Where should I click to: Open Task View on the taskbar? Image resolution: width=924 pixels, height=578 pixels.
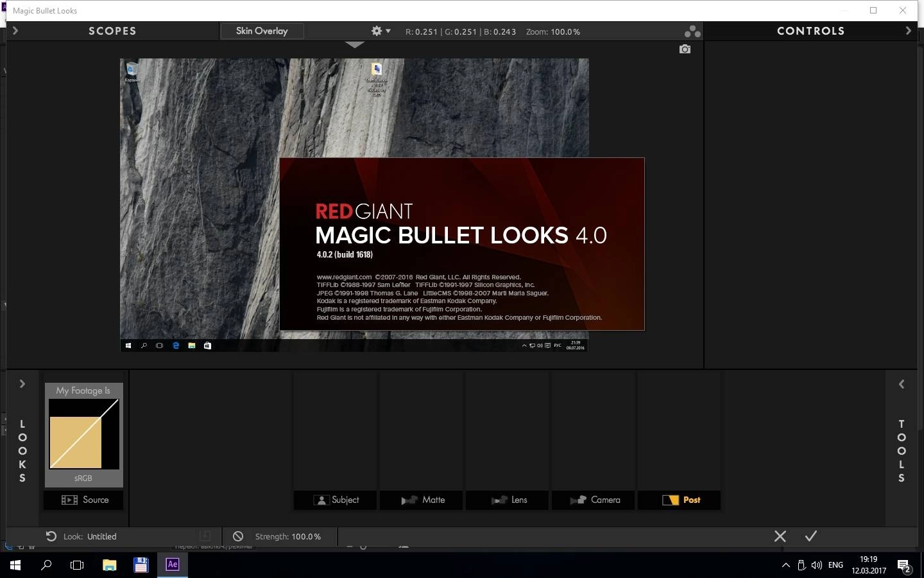77,565
